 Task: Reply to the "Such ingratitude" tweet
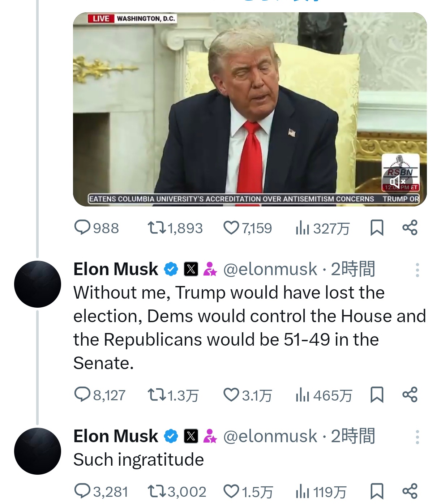[x=82, y=491]
